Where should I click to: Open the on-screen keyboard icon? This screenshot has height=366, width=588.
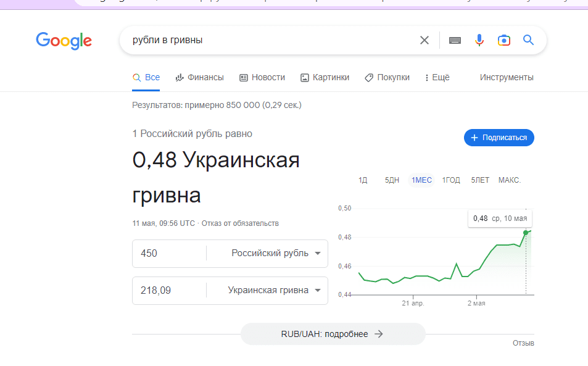coord(455,41)
